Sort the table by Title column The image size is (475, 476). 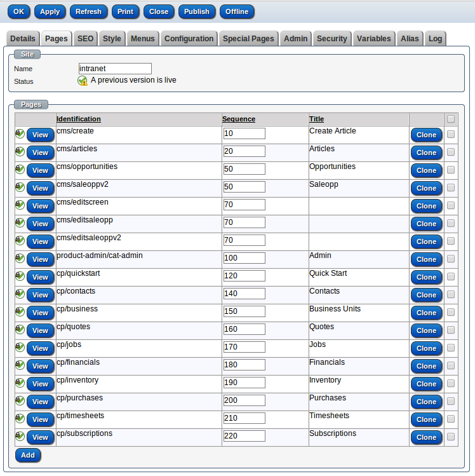(316, 119)
